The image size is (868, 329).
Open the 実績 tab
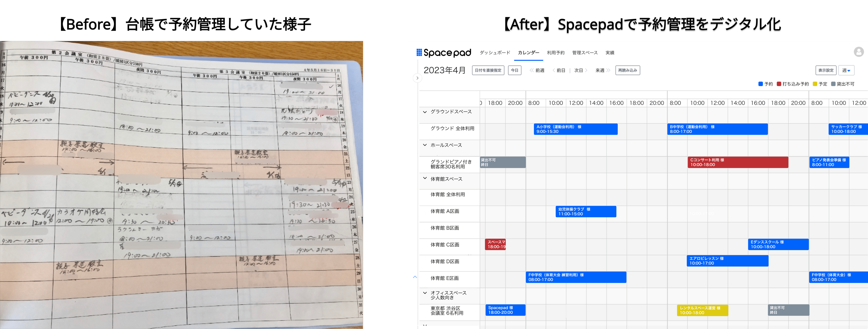pos(610,52)
